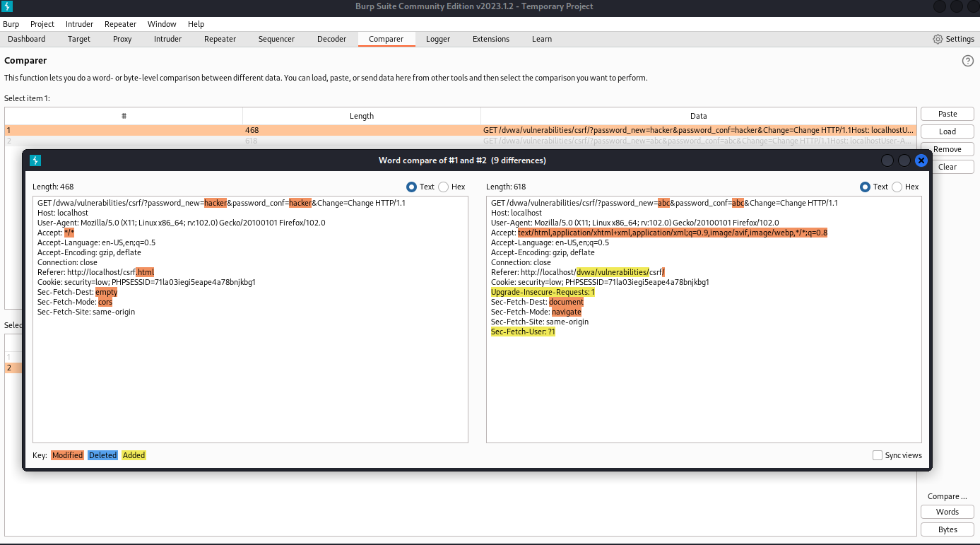
Task: Switch to the Target tab
Action: coord(79,39)
